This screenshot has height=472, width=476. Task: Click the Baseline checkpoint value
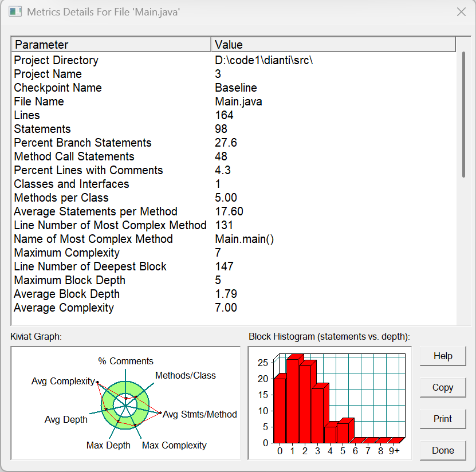pyautogui.click(x=236, y=88)
